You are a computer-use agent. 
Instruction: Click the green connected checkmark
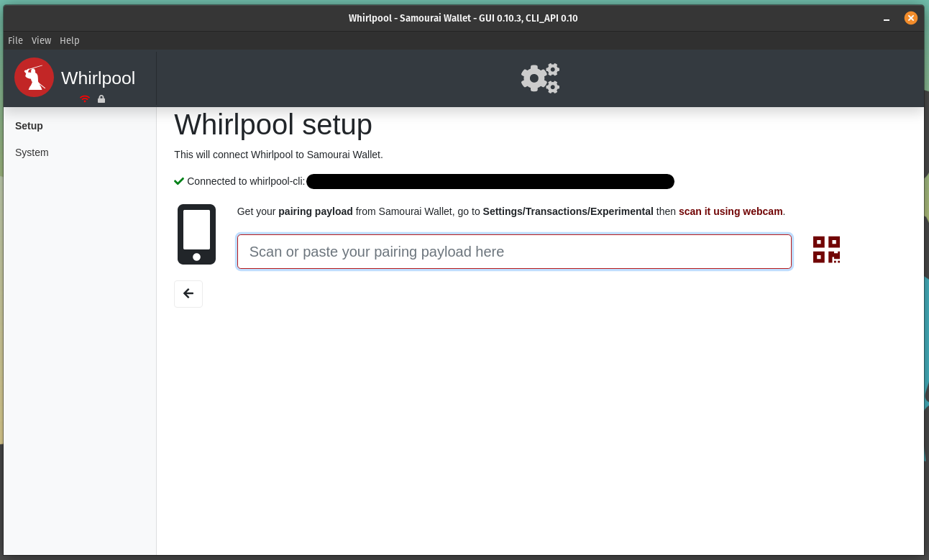[x=179, y=181]
